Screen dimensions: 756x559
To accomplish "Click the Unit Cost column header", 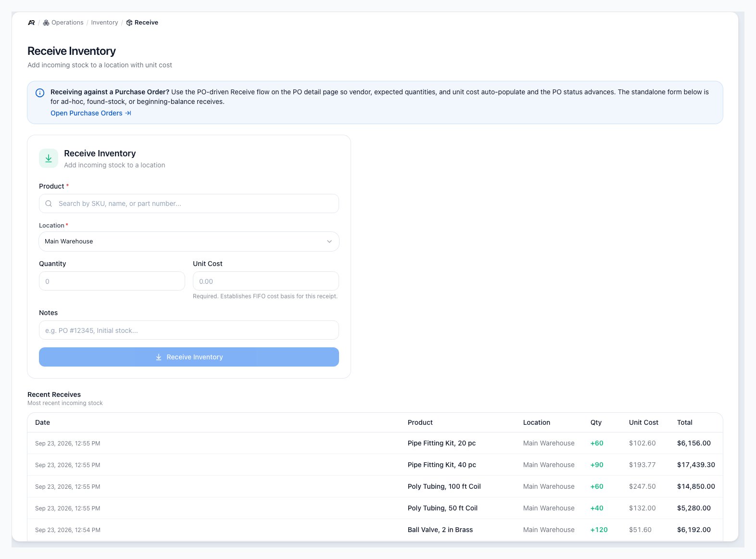I will pos(643,422).
